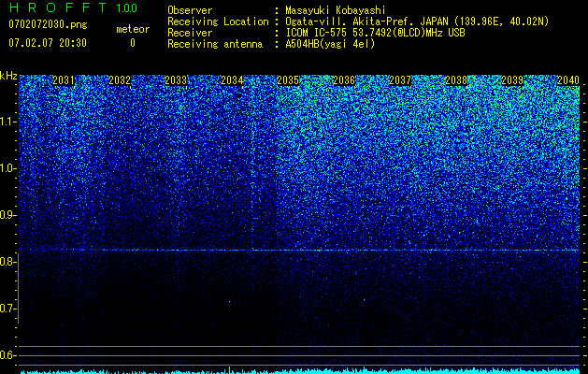
Task: Click the Receiver label
Action: pos(190,33)
